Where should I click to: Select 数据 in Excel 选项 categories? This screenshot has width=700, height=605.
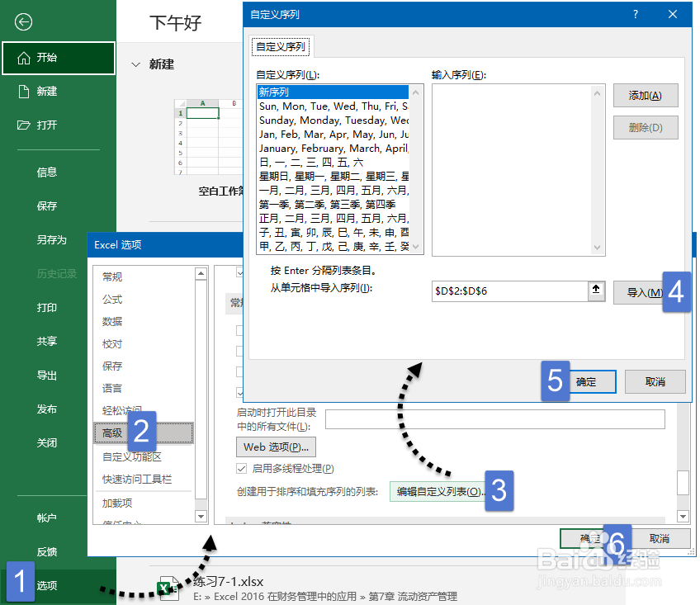[x=112, y=321]
